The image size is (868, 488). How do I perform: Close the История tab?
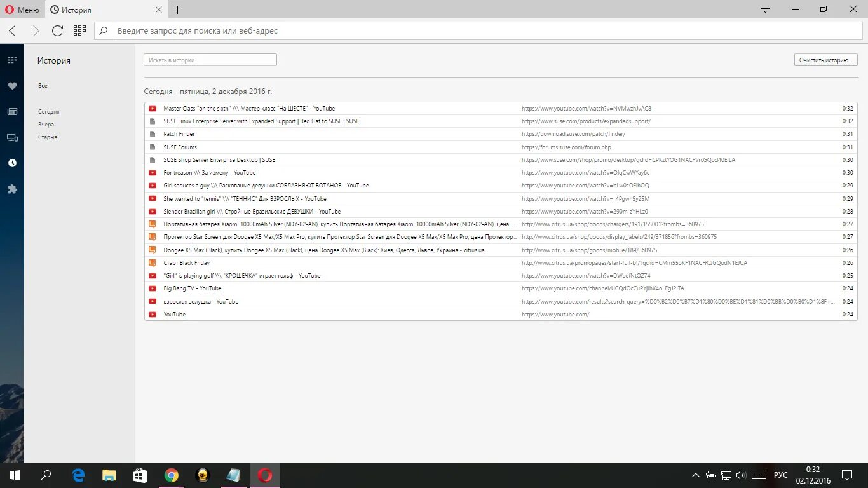[x=158, y=10]
